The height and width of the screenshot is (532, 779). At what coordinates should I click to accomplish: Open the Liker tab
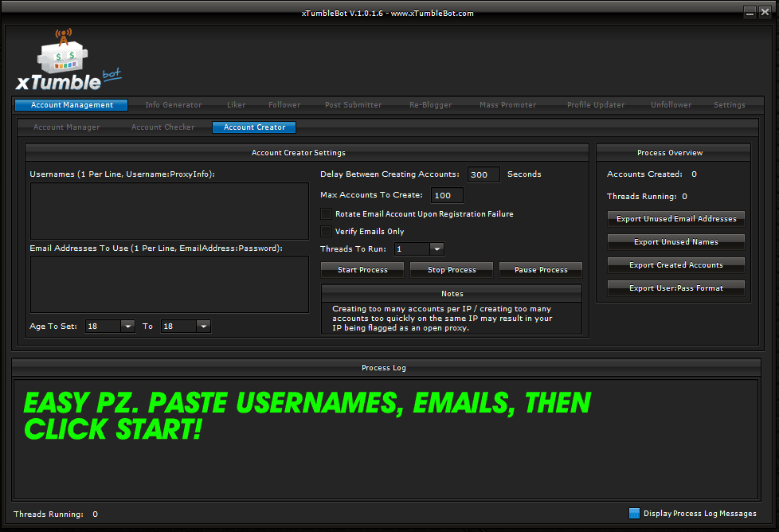[236, 105]
